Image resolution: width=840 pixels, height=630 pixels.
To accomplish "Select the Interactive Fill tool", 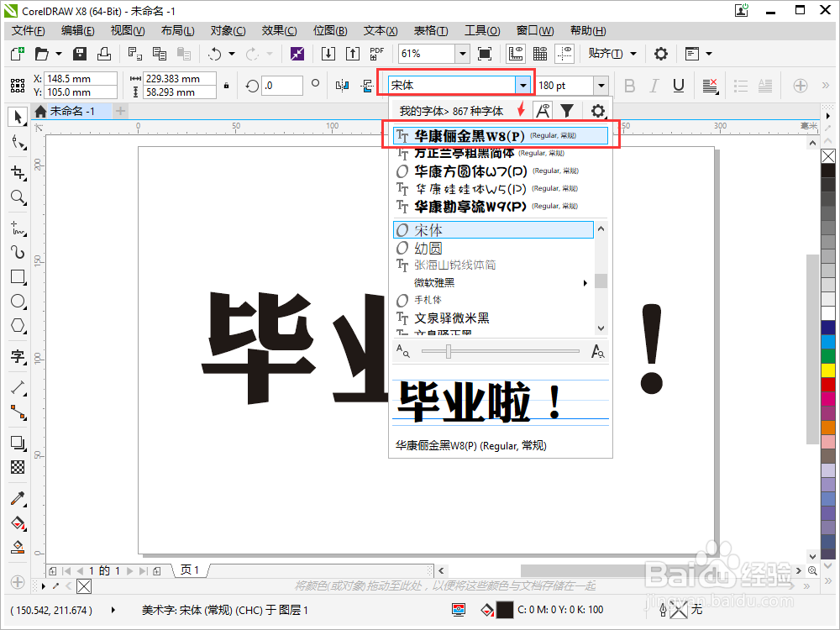I will 18,522.
